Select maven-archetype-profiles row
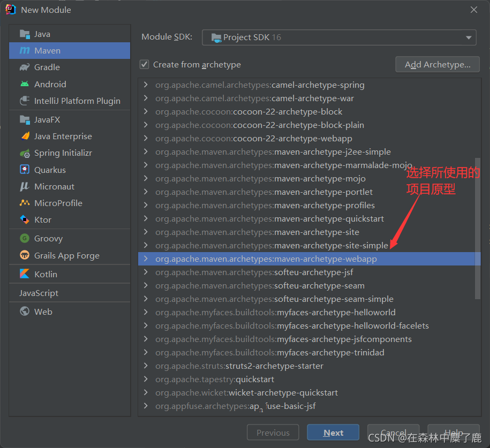The width and height of the screenshot is (490, 448). pyautogui.click(x=310, y=205)
